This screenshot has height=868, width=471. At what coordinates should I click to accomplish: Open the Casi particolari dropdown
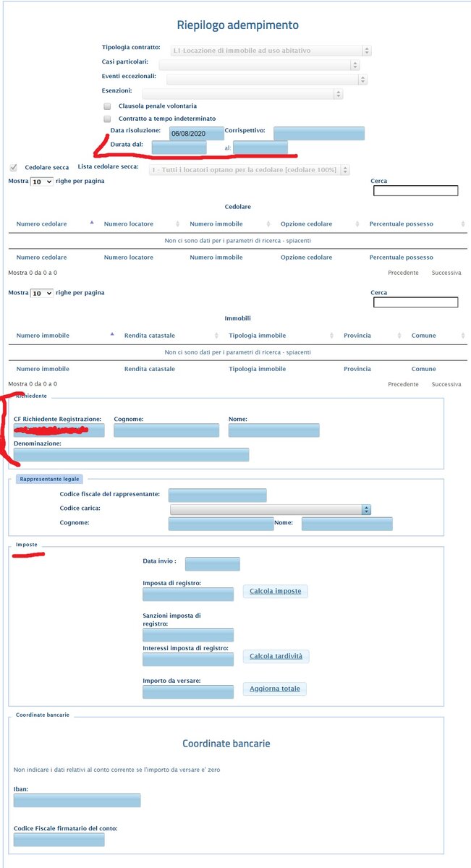click(x=259, y=65)
